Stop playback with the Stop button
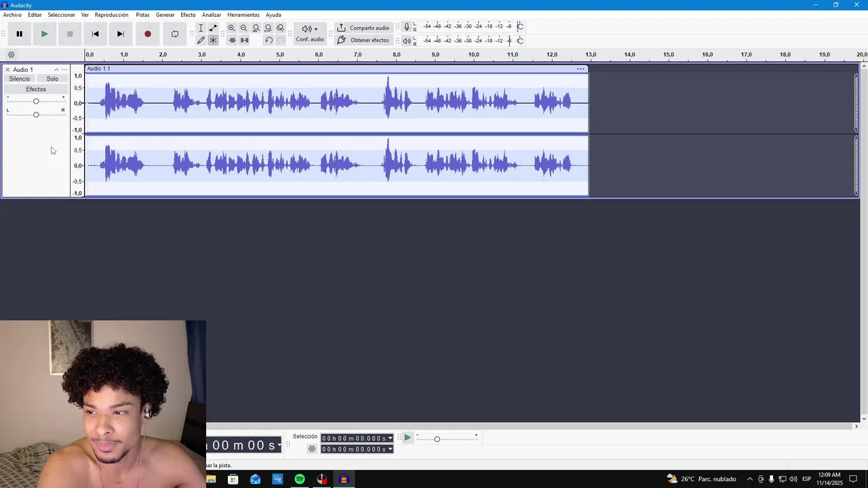868x488 pixels. [x=70, y=34]
